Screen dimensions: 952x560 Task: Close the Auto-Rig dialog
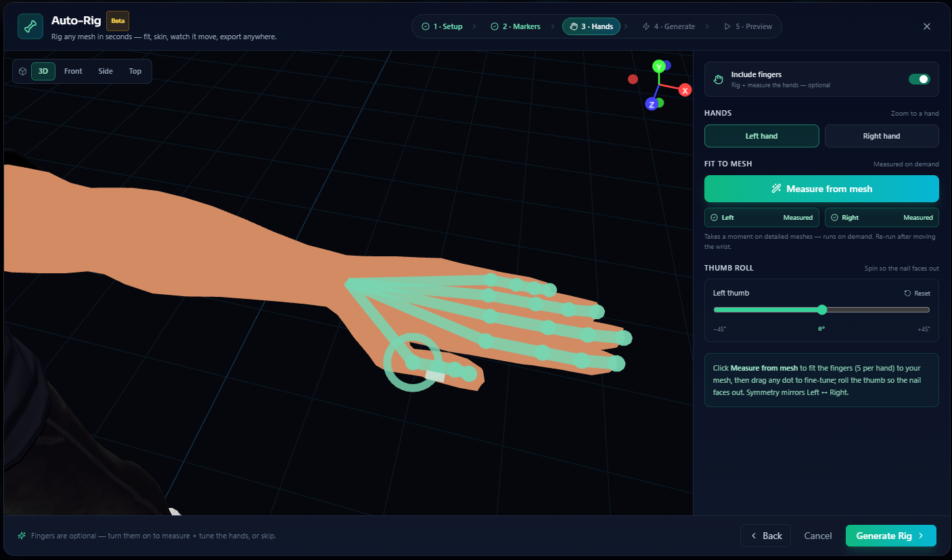(927, 26)
